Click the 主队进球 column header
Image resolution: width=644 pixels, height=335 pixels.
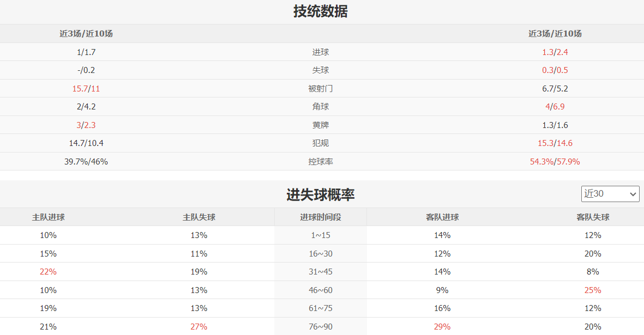[49, 217]
